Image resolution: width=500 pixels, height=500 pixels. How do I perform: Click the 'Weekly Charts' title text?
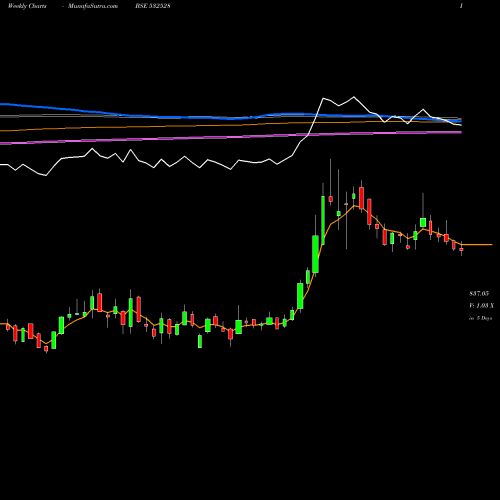[x=27, y=6]
